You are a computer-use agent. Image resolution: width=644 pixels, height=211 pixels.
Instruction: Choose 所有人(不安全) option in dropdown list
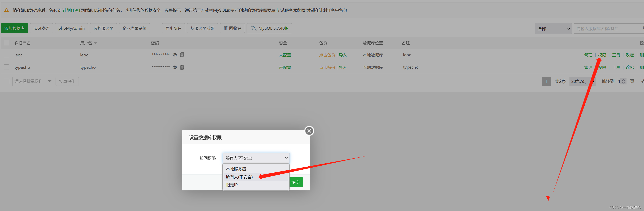(256, 177)
